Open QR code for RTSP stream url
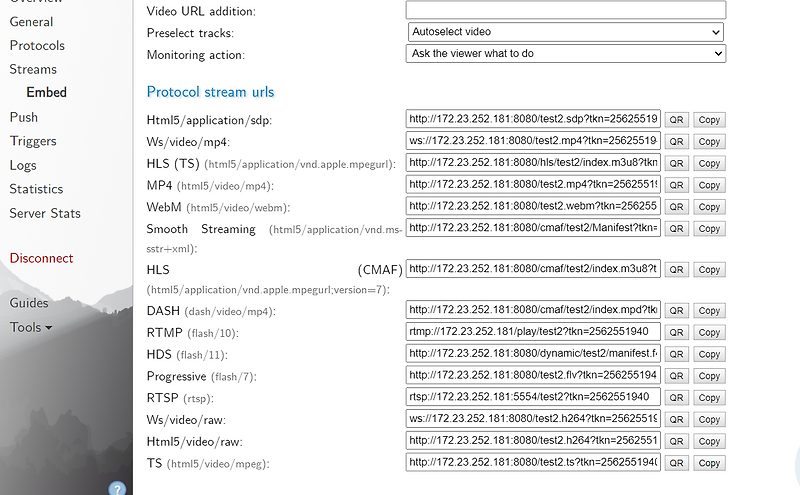Screen dimensions: 800x495 tap(677, 397)
